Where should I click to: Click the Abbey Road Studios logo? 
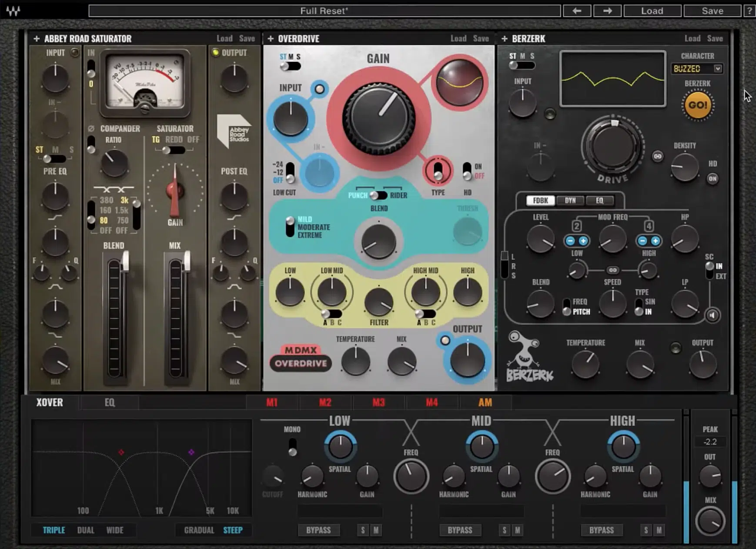coord(234,131)
